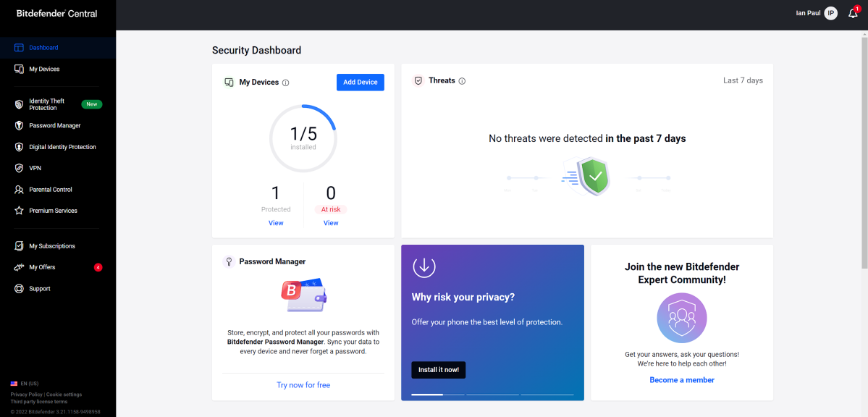868x417 pixels.
Task: Open Identity Theft Protection section
Action: click(x=58, y=104)
